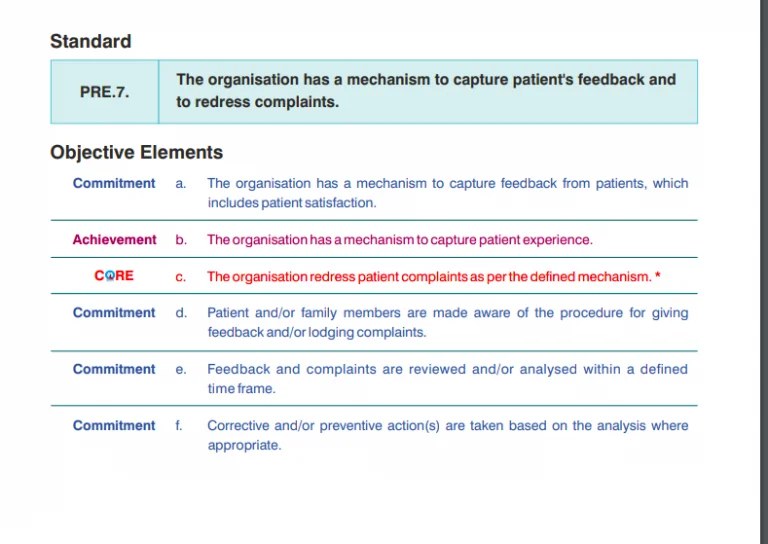768x544 pixels.
Task: Click the 'Objective Elements' heading
Action: (136, 153)
